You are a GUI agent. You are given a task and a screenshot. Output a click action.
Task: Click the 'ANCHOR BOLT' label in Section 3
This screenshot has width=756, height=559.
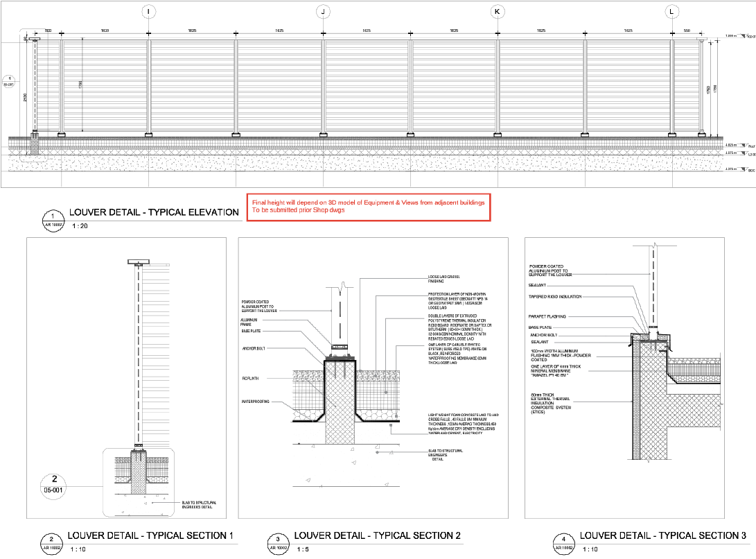coord(544,335)
